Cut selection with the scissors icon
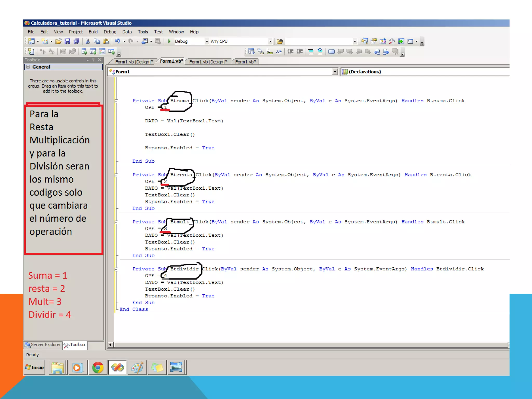532x399 pixels. [x=88, y=41]
